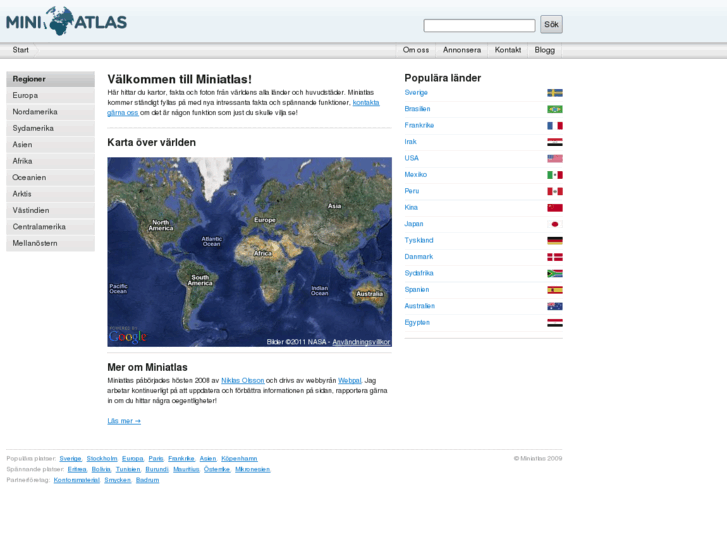Image resolution: width=727 pixels, height=545 pixels.
Task: Click the South African flag icon
Action: click(x=555, y=274)
